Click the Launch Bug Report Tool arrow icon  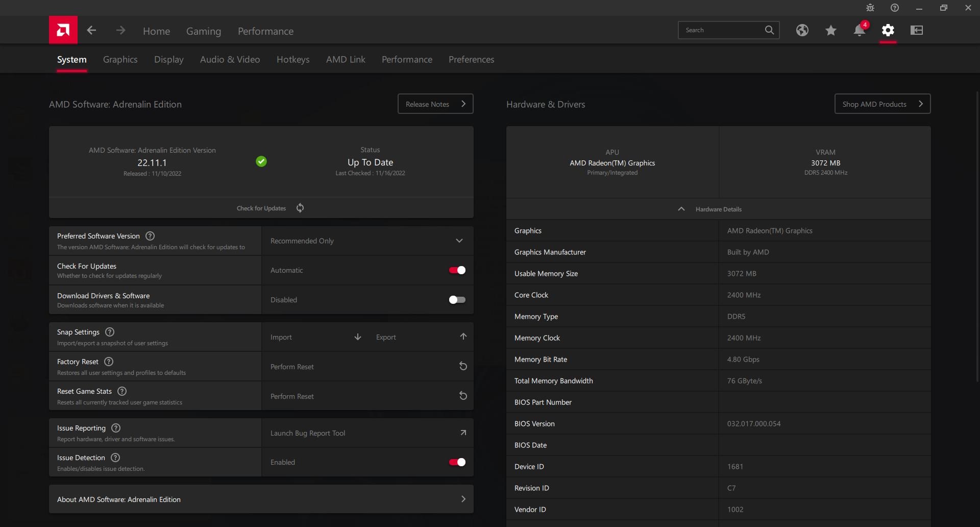click(x=463, y=433)
